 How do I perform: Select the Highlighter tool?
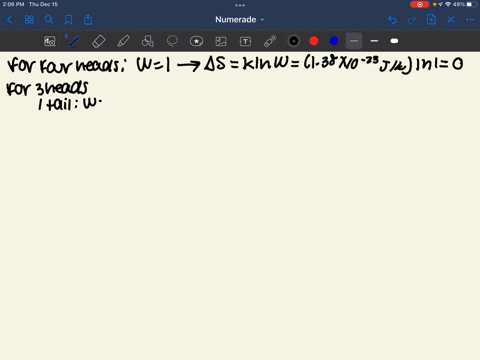pyautogui.click(x=123, y=41)
